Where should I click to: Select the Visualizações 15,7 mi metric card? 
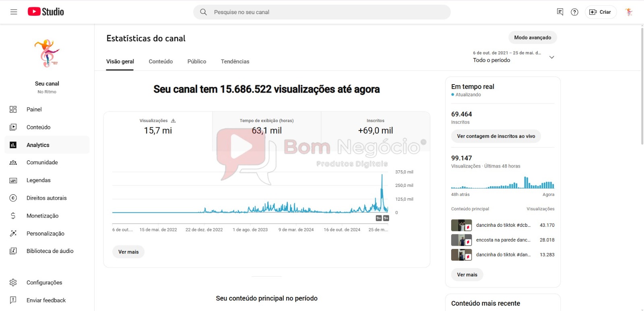158,131
